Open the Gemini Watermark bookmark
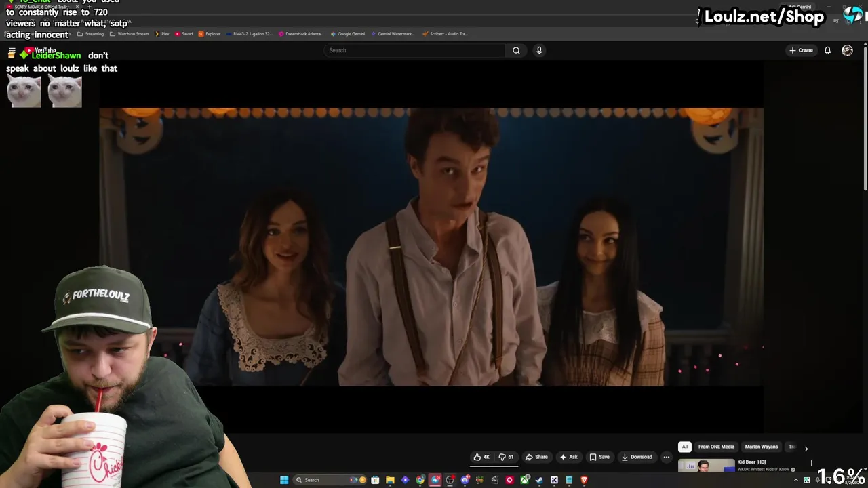The width and height of the screenshot is (868, 488). point(393,34)
